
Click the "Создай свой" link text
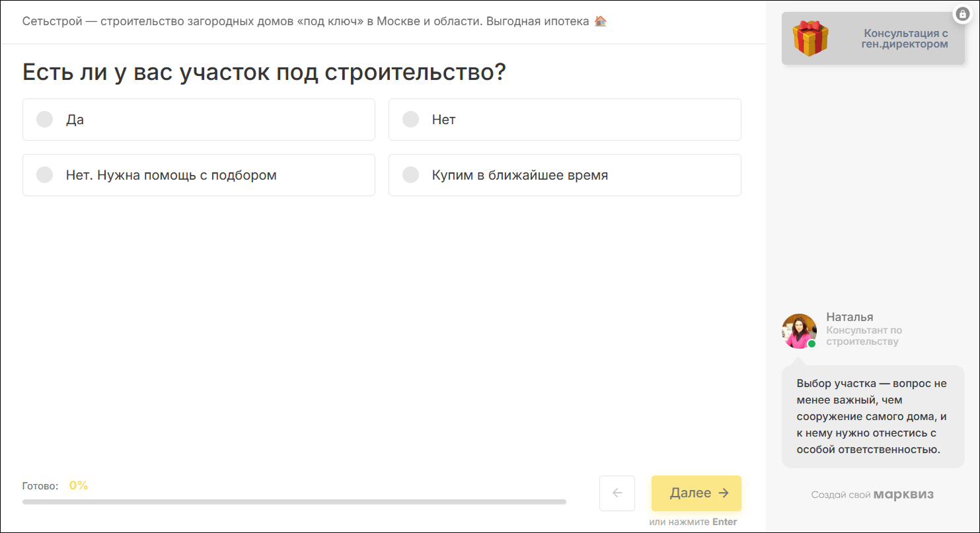tap(841, 495)
